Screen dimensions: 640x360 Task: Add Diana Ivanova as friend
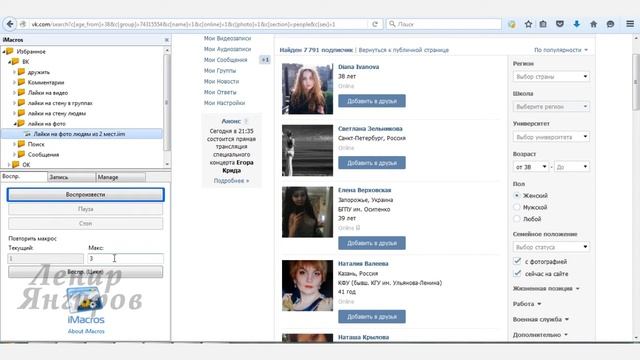point(372,101)
